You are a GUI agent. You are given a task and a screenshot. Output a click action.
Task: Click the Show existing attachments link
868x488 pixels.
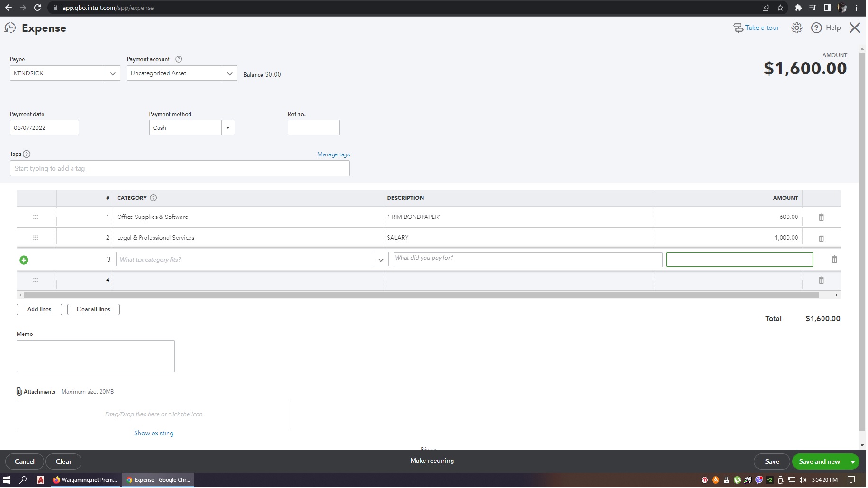154,434
